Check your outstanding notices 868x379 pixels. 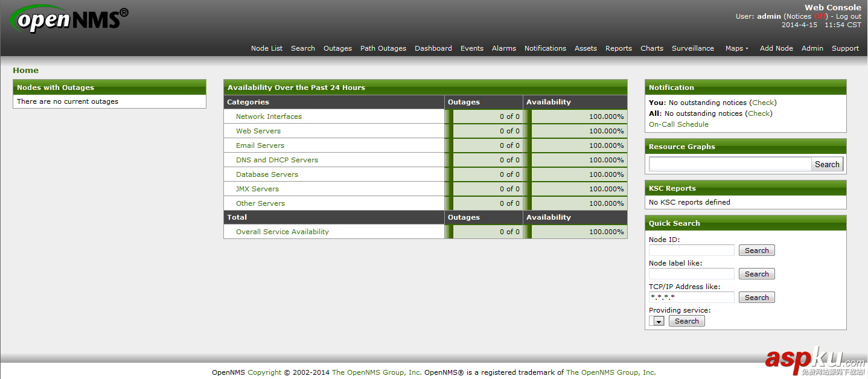coord(763,103)
